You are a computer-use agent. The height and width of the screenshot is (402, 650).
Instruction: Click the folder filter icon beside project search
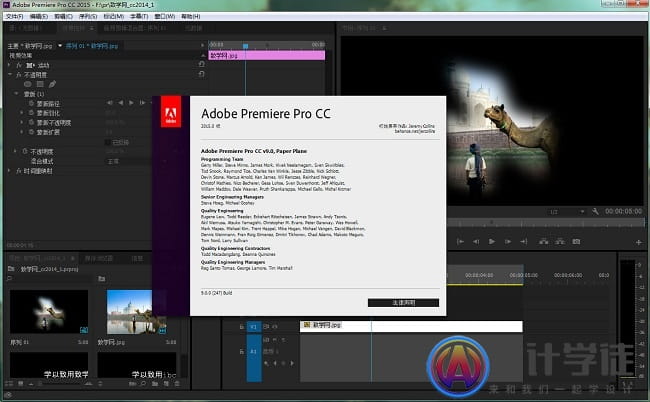[x=102, y=278]
